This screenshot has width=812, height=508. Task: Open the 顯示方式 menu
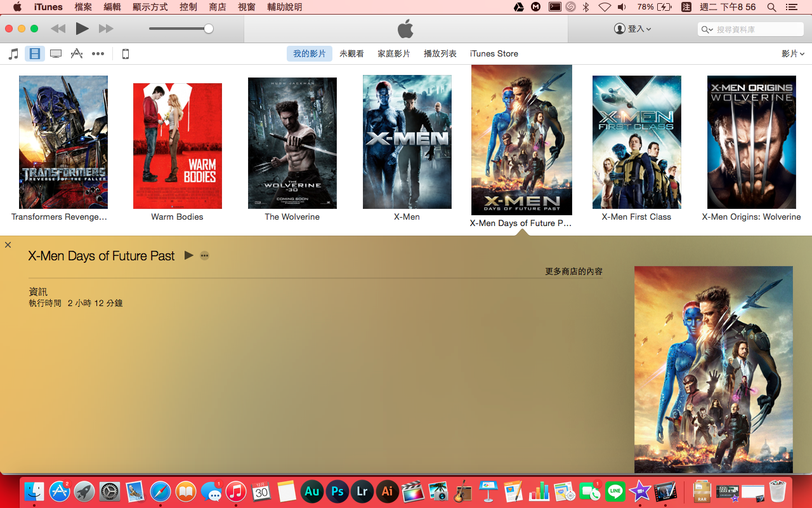tap(150, 7)
